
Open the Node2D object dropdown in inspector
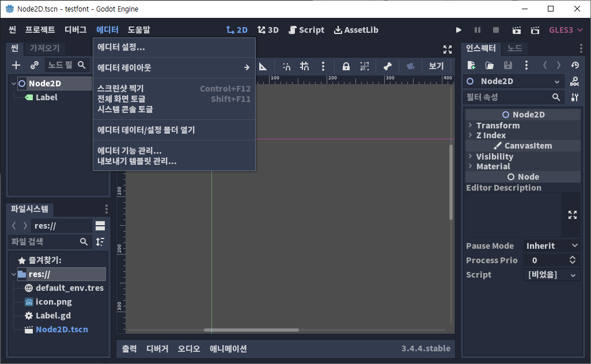pos(514,81)
